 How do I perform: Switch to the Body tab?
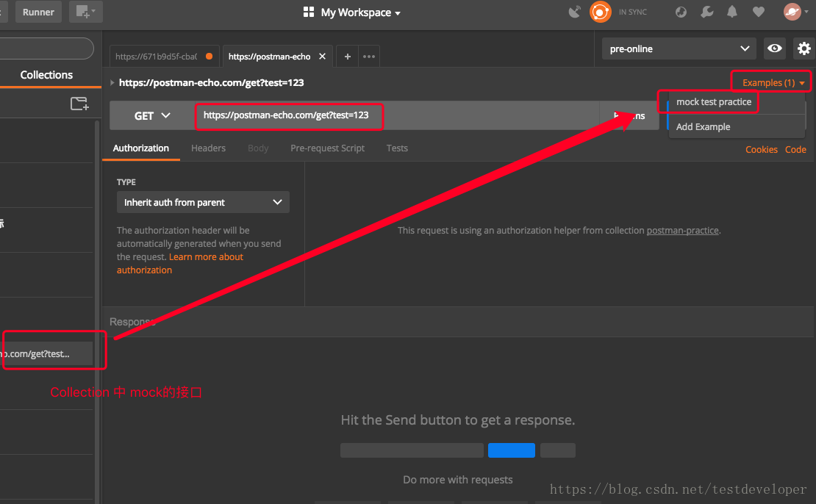click(x=258, y=148)
